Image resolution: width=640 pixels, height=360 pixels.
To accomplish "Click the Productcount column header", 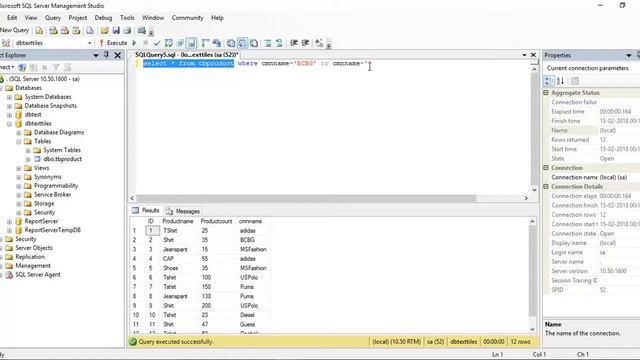I will click(216, 221).
